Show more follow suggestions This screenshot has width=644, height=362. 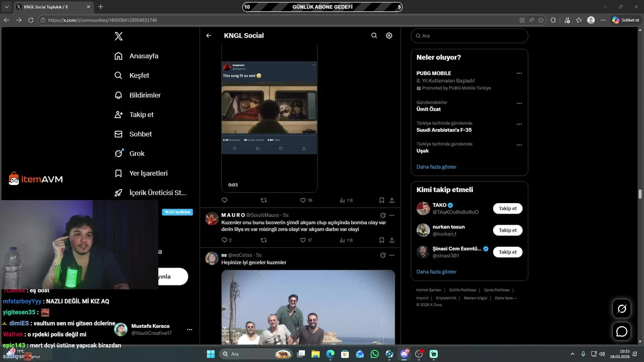click(436, 272)
